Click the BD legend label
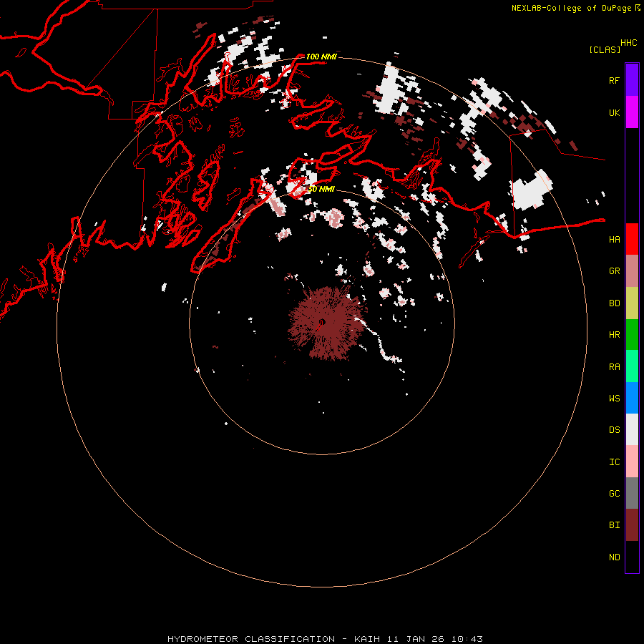This screenshot has height=644, width=644. pyautogui.click(x=614, y=303)
